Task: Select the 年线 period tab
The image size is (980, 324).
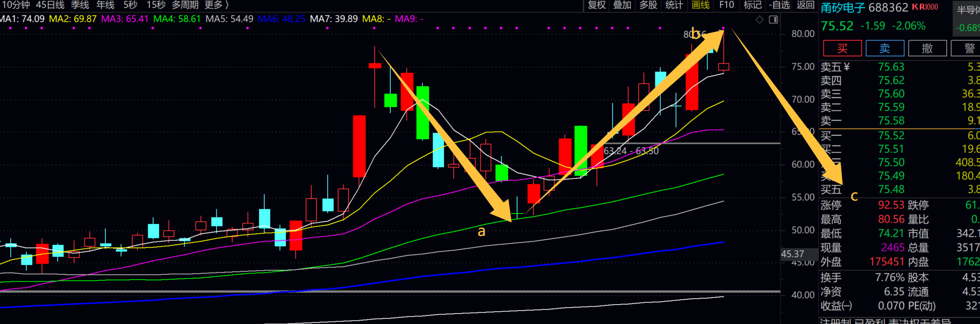Action: [x=105, y=5]
